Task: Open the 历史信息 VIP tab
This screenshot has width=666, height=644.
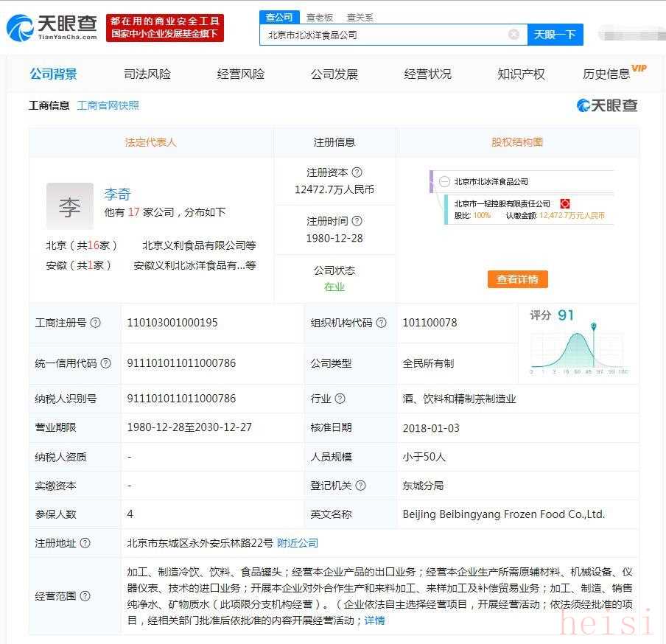Action: click(x=614, y=73)
